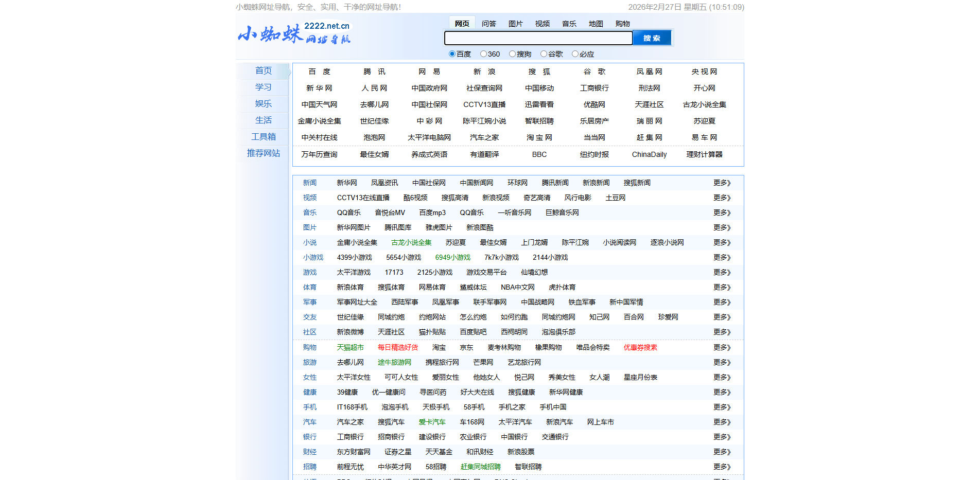Open the 推荐网站 section in the sidebar

coord(263,153)
